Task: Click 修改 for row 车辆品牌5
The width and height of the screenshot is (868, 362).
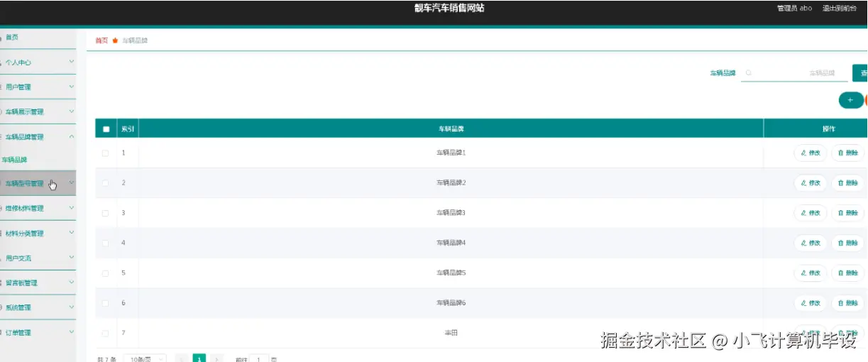Action: (x=811, y=273)
